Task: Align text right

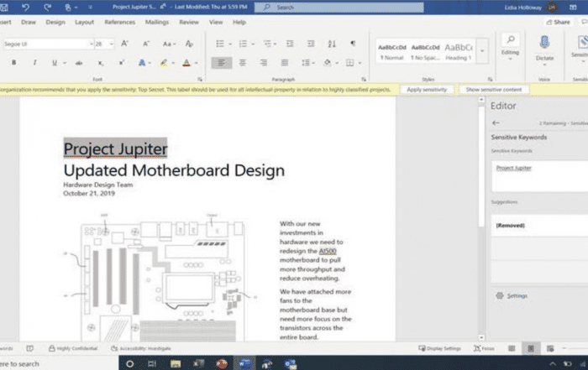Action: click(264, 63)
